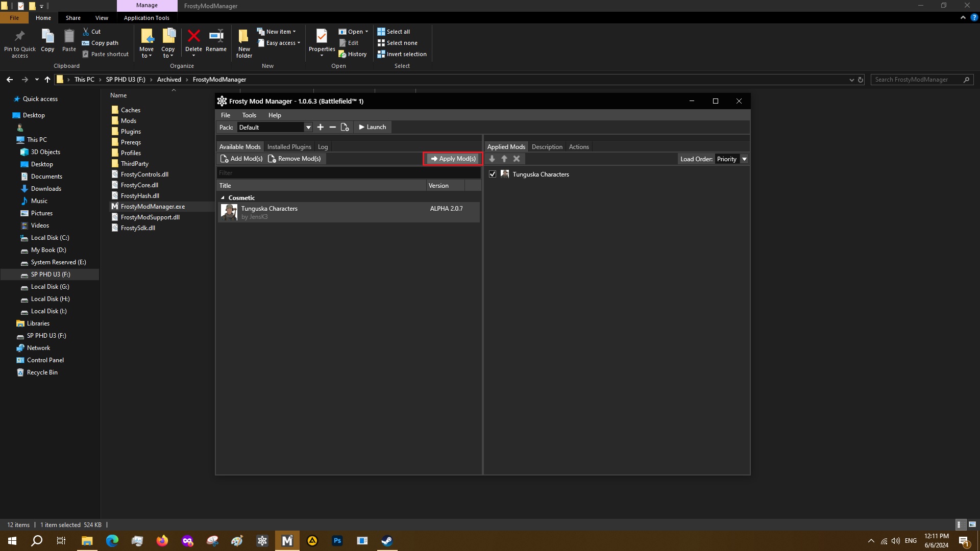
Task: Click the pack file icon beside minus
Action: (x=345, y=127)
